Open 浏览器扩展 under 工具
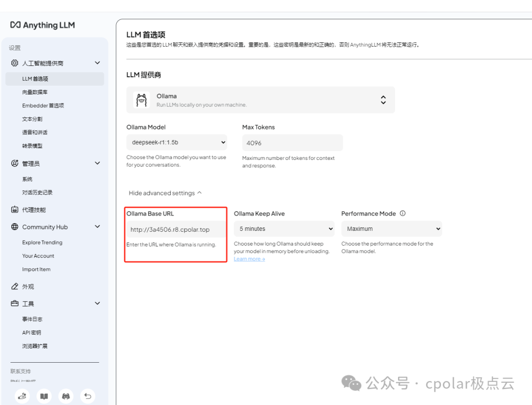 pos(35,346)
